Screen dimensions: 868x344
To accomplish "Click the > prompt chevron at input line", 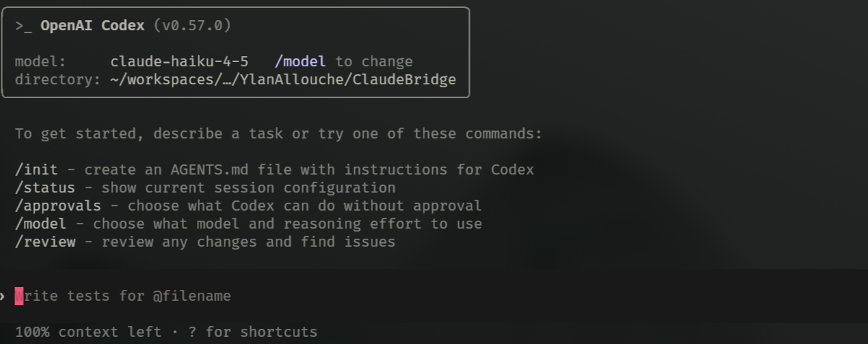I will (3, 296).
